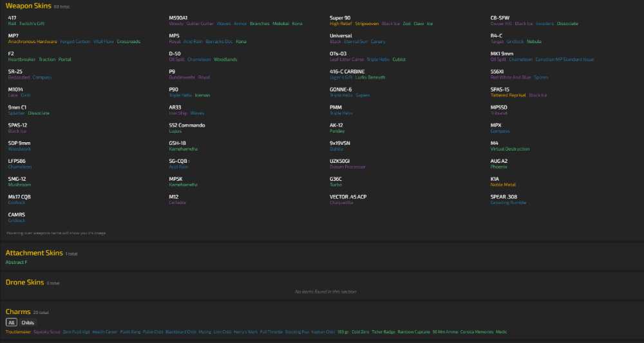644x343 pixels.
Task: Click the Lurks Beneath skin under 416-C CARBINE
Action: (x=370, y=77)
